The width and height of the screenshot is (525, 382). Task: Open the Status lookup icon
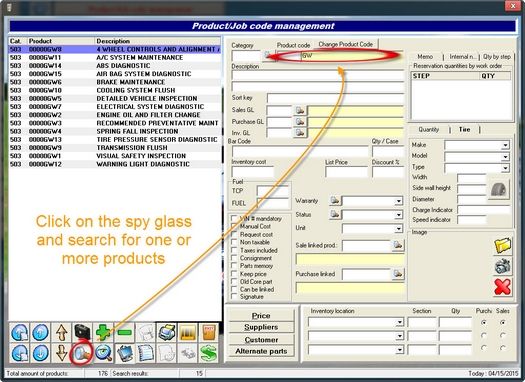pos(334,214)
